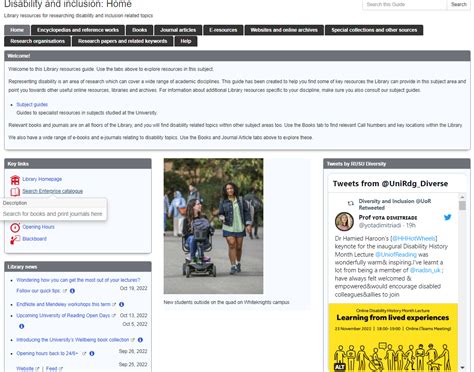Click the Opening Hours clock icon
Viewport: 474px width, 372px height.
click(15, 227)
